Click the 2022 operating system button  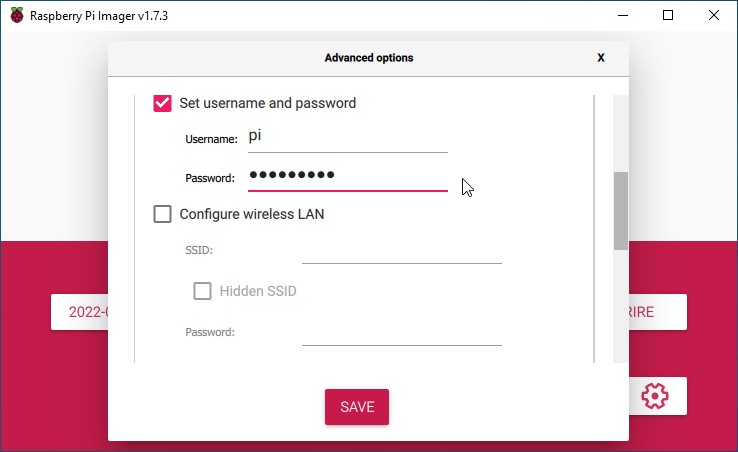80,312
